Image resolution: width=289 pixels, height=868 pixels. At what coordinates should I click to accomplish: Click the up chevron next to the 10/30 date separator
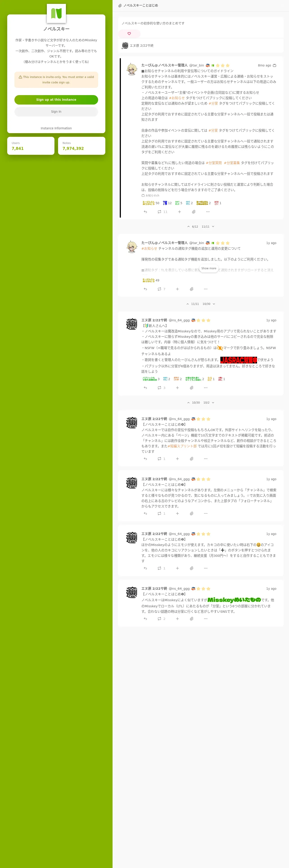tap(188, 403)
